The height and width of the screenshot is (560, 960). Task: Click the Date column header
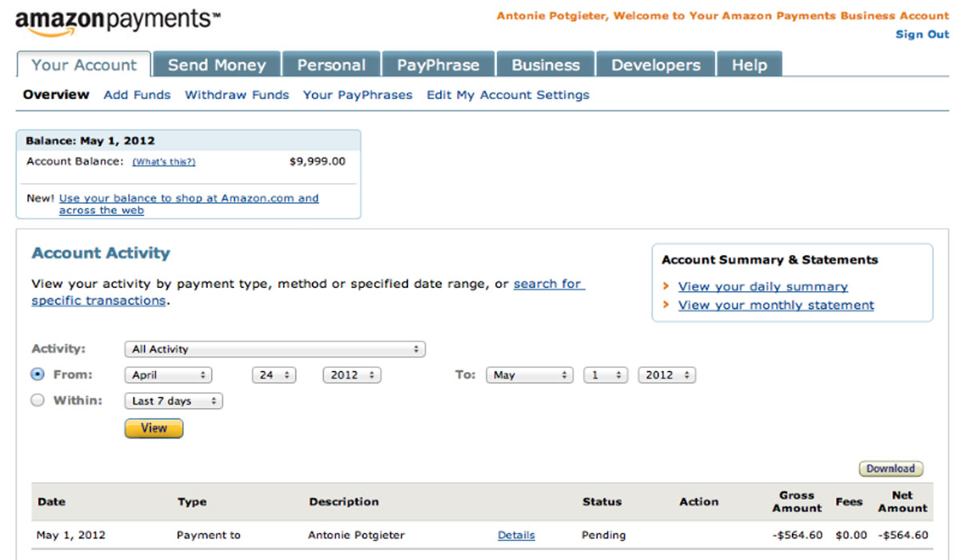point(51,502)
